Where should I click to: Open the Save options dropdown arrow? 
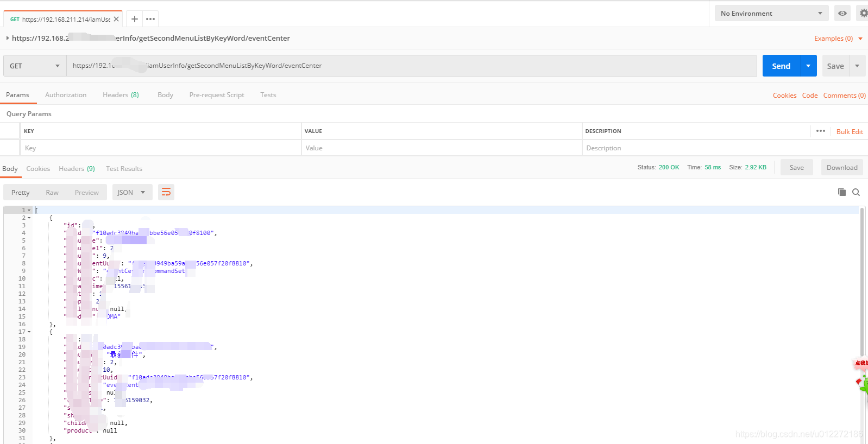857,66
